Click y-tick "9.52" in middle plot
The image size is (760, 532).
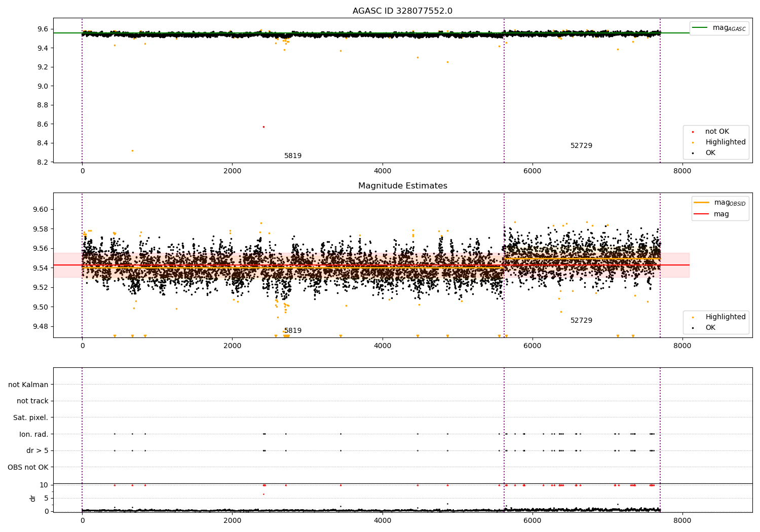(x=41, y=287)
